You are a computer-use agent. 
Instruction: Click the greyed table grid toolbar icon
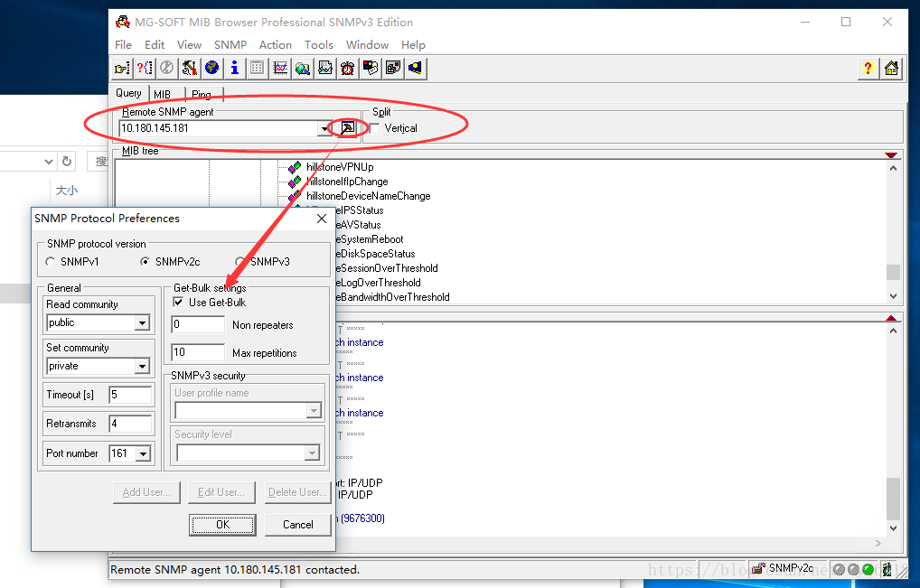pyautogui.click(x=257, y=68)
